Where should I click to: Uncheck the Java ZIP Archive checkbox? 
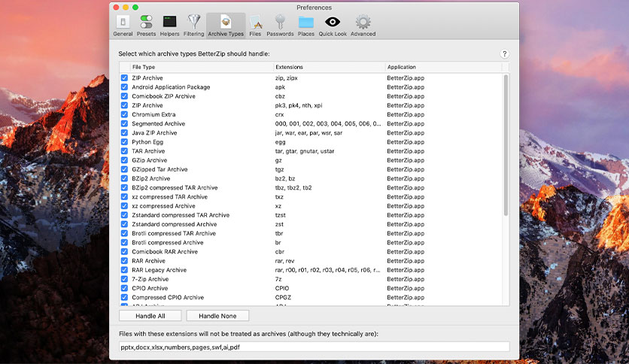click(124, 132)
